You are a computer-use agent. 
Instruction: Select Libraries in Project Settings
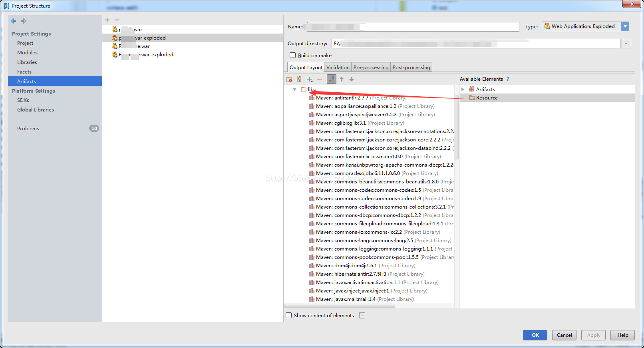(x=27, y=62)
